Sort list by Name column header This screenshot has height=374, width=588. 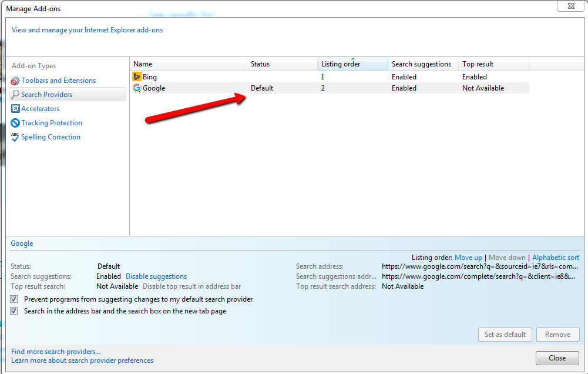coord(188,64)
